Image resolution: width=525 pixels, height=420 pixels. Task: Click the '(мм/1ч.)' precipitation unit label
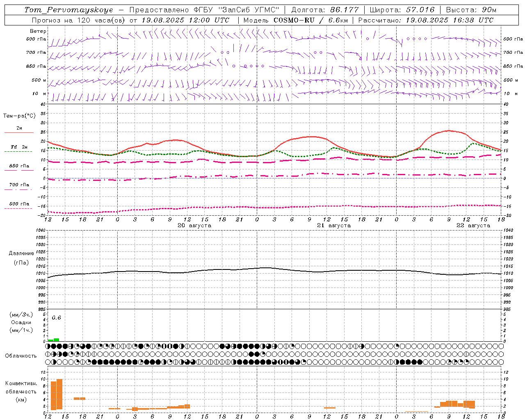point(21,330)
